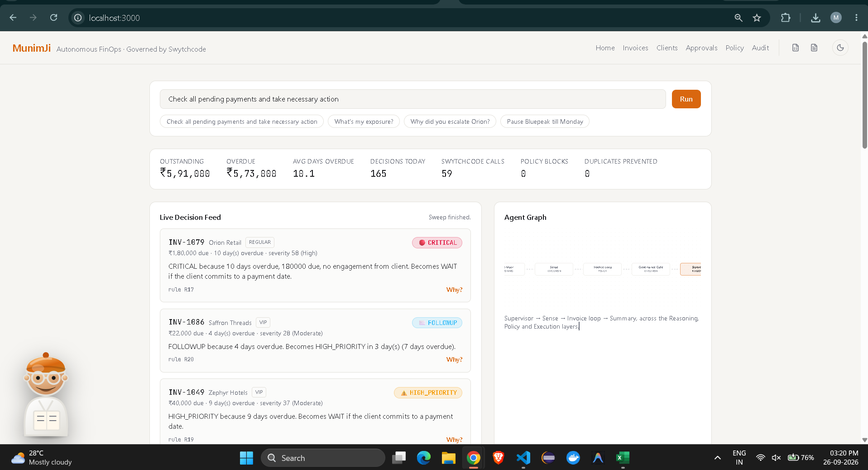Click the orange Run button

point(686,99)
